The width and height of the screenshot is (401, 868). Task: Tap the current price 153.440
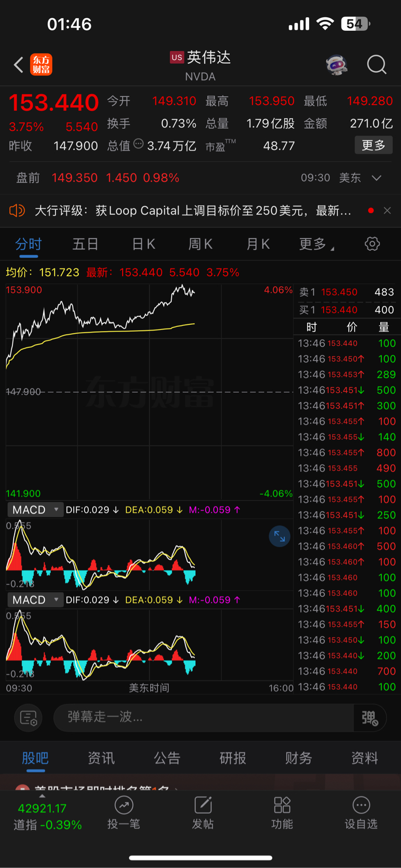click(54, 102)
